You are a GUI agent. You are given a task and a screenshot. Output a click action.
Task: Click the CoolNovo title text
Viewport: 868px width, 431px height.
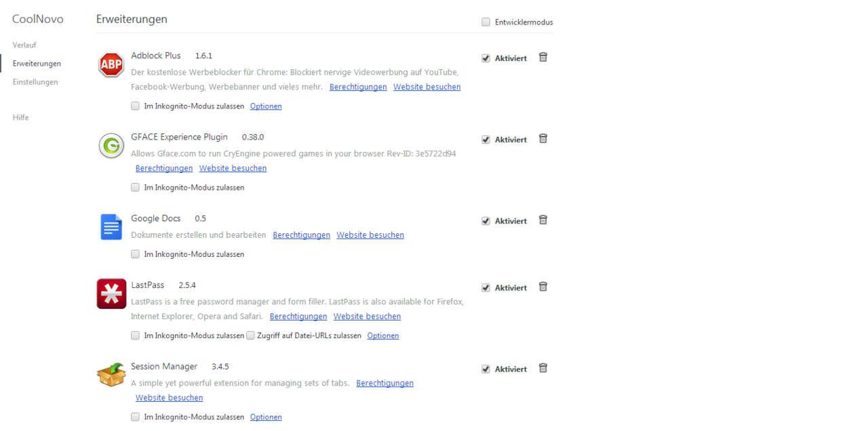pos(38,19)
